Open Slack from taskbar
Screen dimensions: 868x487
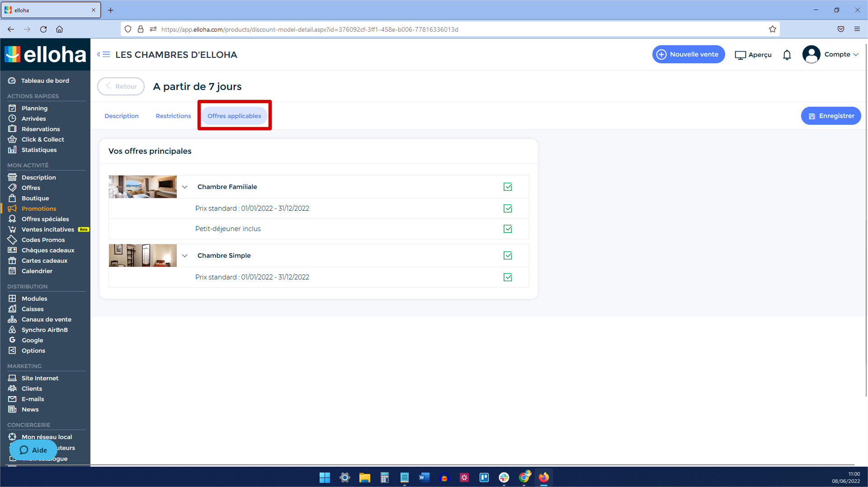[x=504, y=478]
